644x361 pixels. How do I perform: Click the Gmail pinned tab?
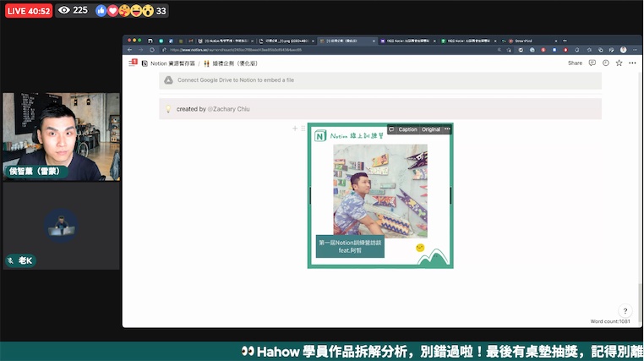pos(190,41)
